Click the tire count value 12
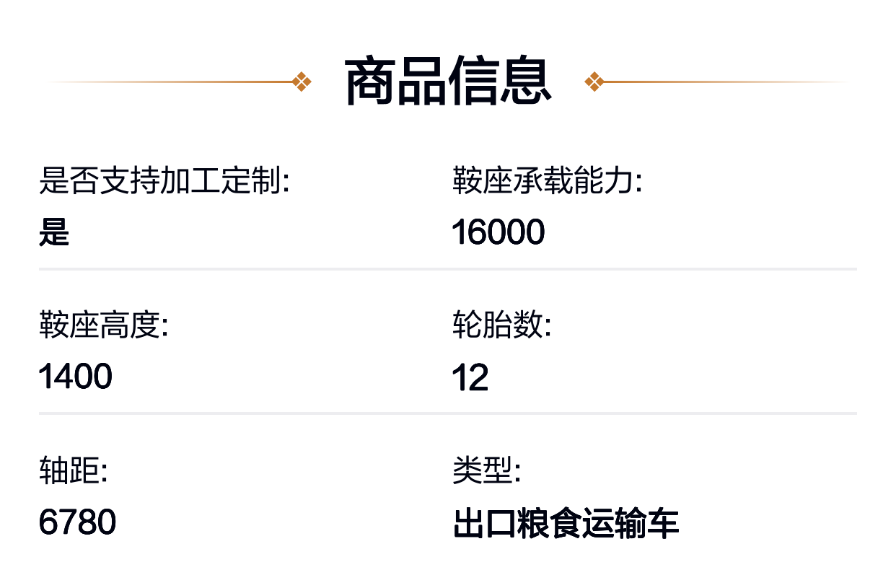This screenshot has width=896, height=588. (x=470, y=377)
